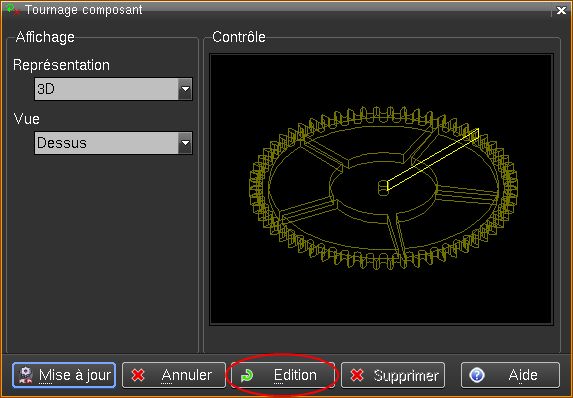Click the red X icon on Annuler
Image resolution: width=573 pixels, height=398 pixels.
pos(138,375)
